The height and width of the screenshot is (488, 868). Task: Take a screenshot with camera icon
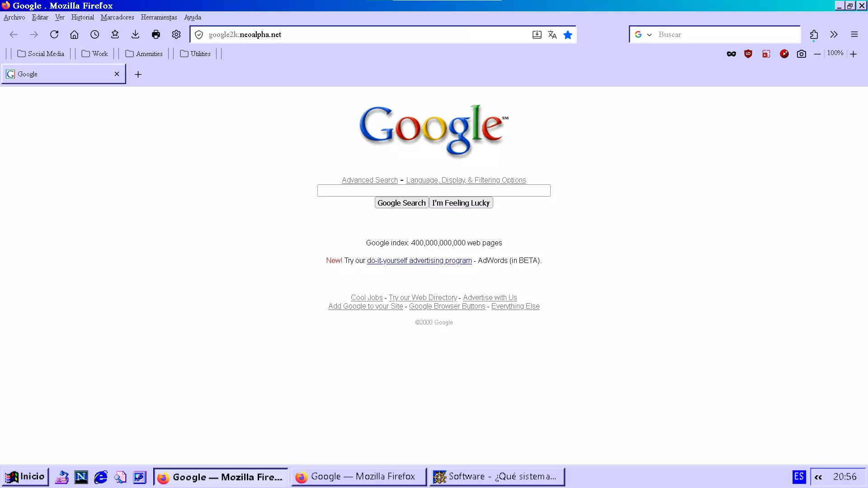pyautogui.click(x=801, y=54)
